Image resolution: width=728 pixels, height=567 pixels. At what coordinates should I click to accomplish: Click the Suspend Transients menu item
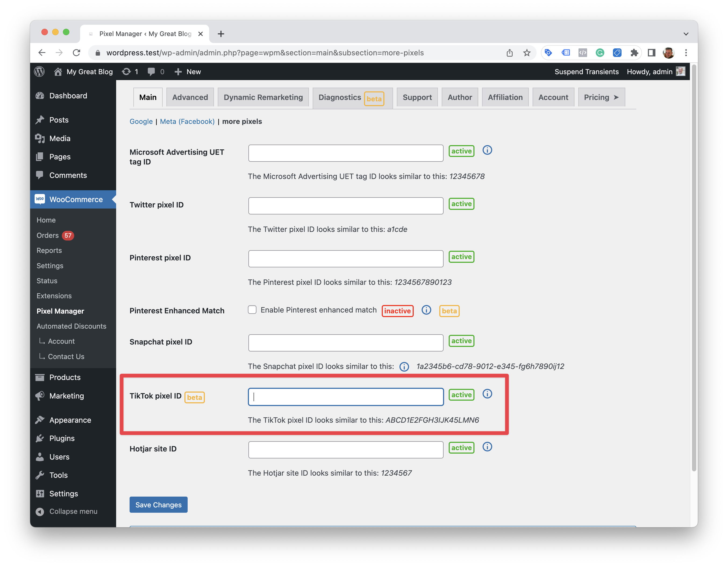tap(586, 71)
